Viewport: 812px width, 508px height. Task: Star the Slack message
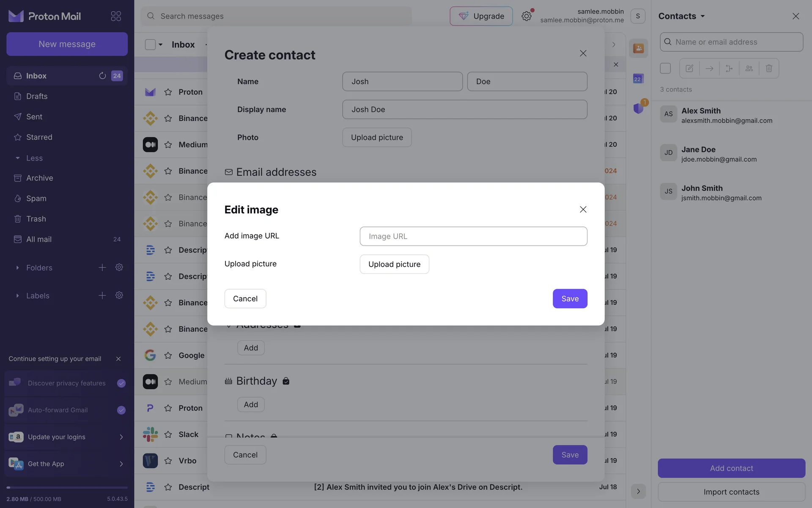(168, 434)
